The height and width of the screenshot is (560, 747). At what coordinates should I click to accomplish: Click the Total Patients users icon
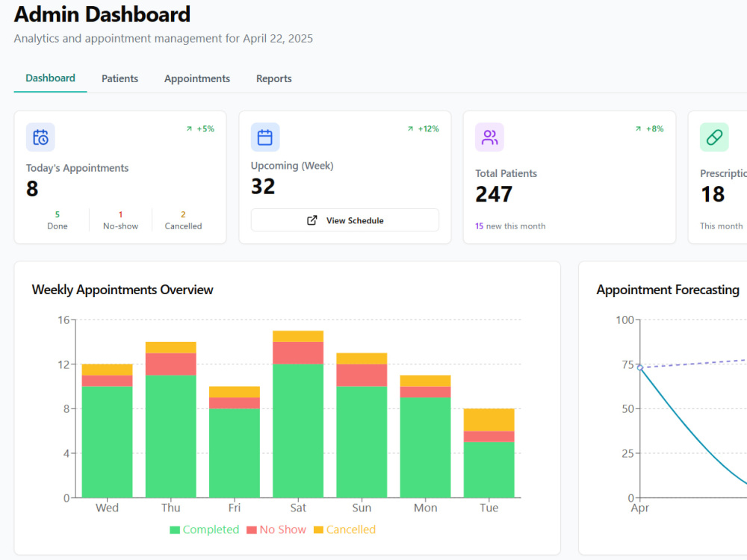point(489,137)
